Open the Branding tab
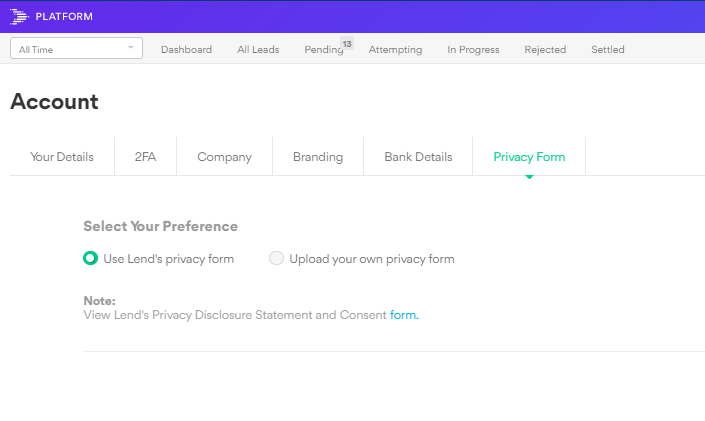This screenshot has width=705, height=421. 318,157
